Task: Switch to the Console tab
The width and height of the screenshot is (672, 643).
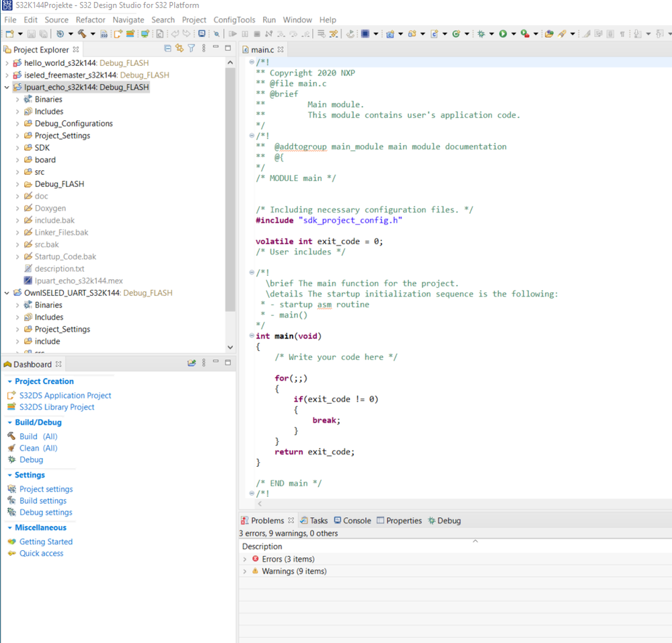Action: (357, 521)
